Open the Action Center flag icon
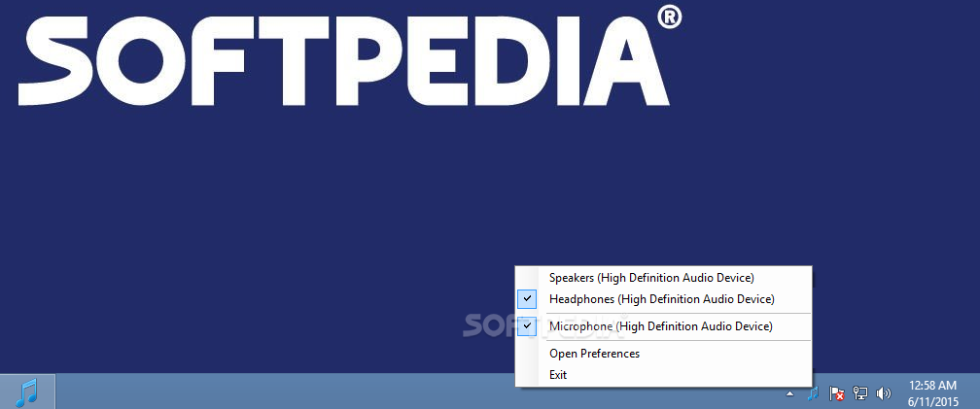The height and width of the screenshot is (409, 980). (x=837, y=393)
